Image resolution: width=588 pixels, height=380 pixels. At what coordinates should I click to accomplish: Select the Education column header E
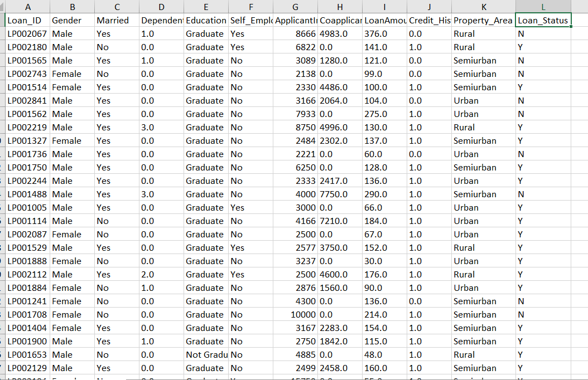pos(206,7)
